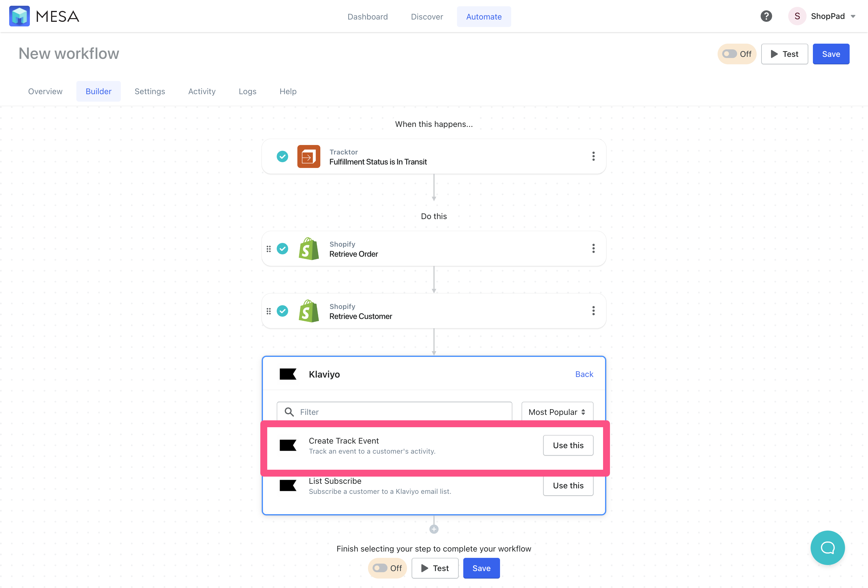The width and height of the screenshot is (868, 588).
Task: Click the Retrieve Order step label
Action: click(x=353, y=254)
